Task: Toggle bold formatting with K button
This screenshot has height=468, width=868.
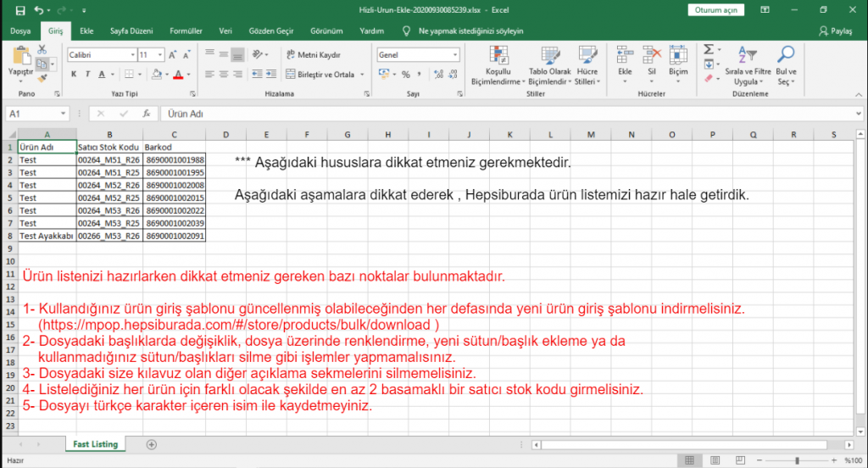Action: tap(75, 75)
